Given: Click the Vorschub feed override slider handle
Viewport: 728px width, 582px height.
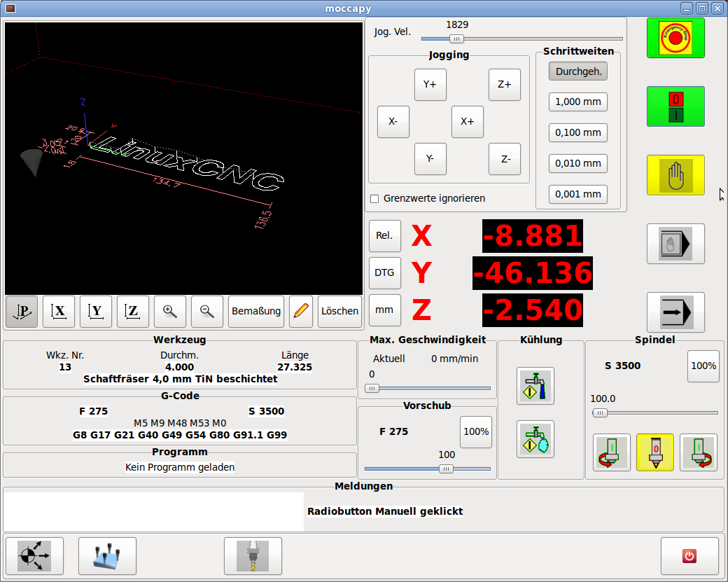Looking at the screenshot, I should (x=446, y=469).
